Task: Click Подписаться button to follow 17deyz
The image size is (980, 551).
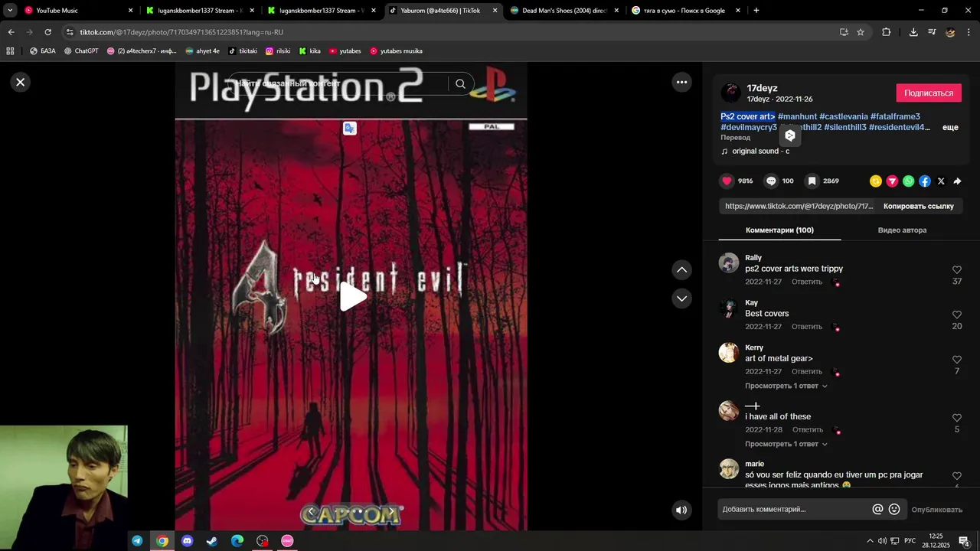Action: pyautogui.click(x=929, y=93)
